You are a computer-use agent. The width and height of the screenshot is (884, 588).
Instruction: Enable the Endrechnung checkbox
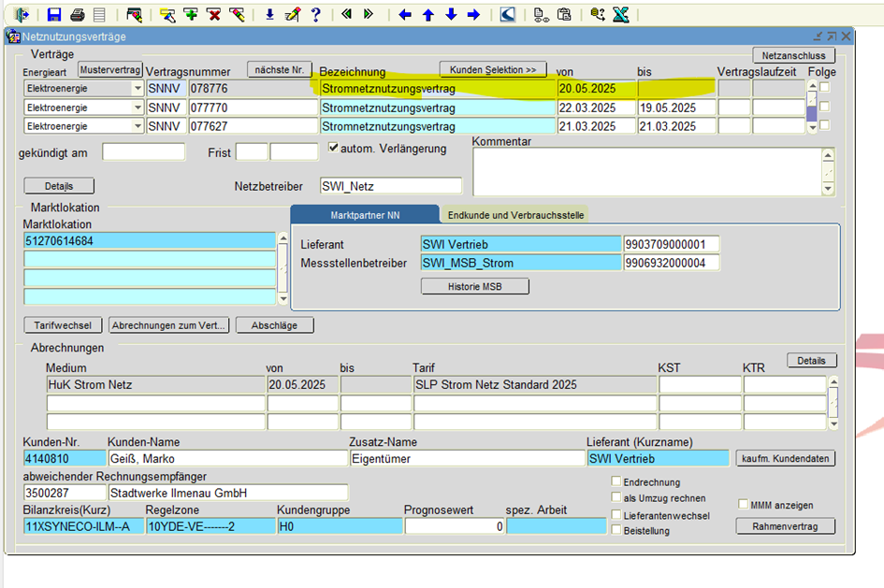[616, 482]
